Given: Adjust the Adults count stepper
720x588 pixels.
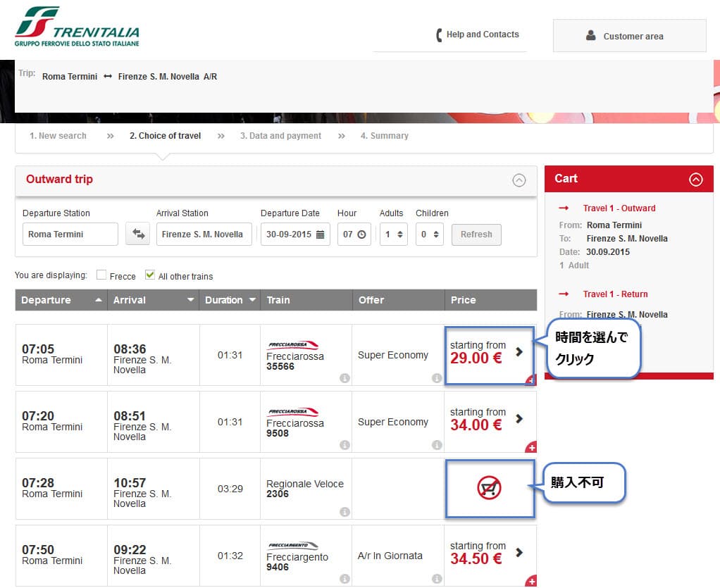Looking at the screenshot, I should coord(400,234).
